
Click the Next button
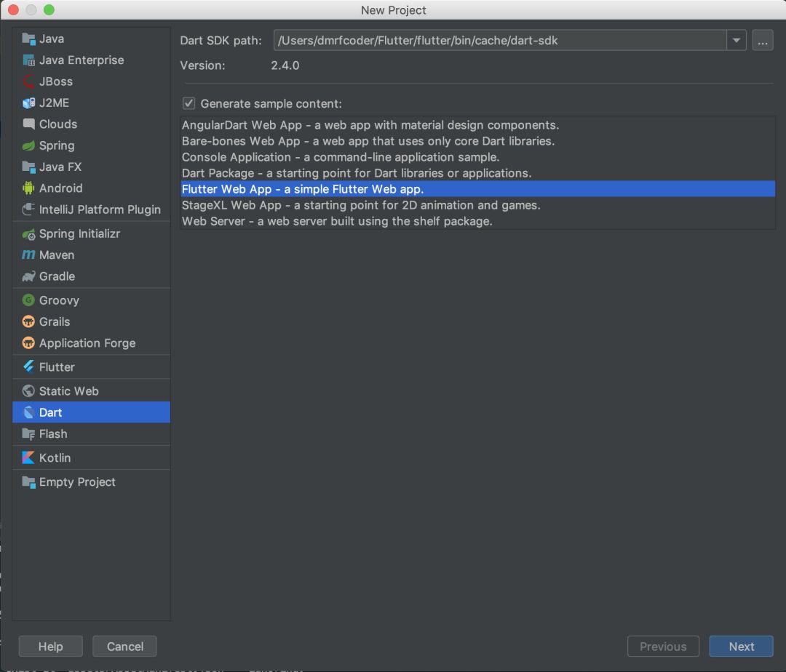pyautogui.click(x=741, y=647)
